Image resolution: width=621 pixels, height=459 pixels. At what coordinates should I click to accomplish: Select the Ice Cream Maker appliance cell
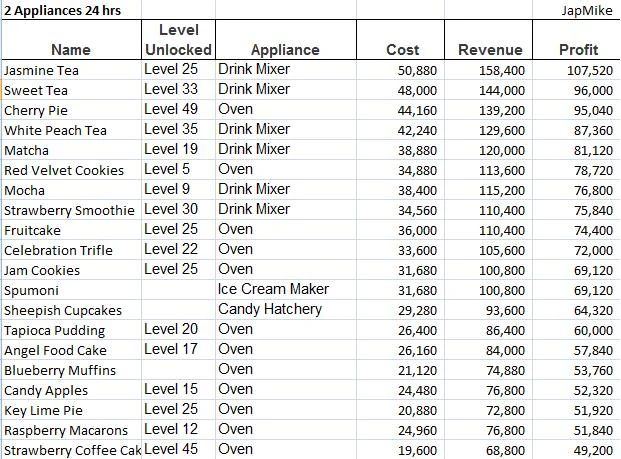tap(273, 290)
